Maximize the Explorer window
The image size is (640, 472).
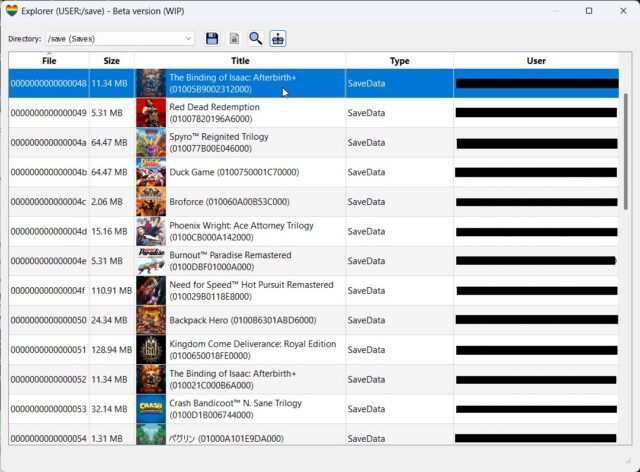click(589, 11)
